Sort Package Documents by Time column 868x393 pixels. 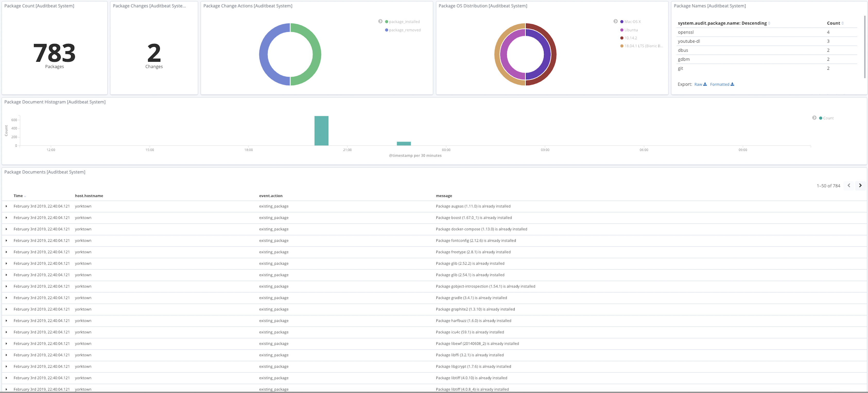[x=20, y=196]
